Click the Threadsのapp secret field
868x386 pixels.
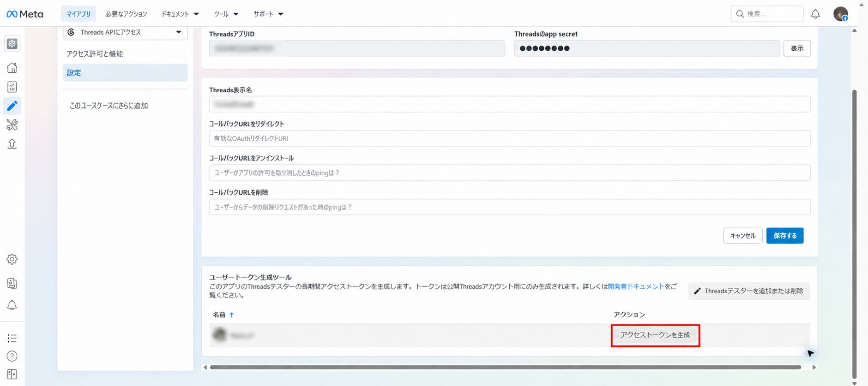pyautogui.click(x=647, y=48)
